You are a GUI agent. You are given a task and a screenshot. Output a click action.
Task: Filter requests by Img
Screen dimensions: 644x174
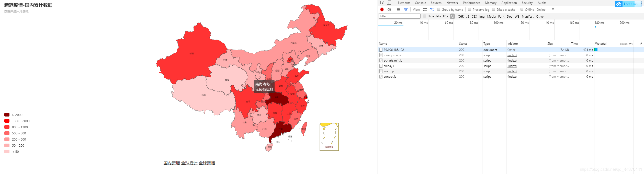482,16
